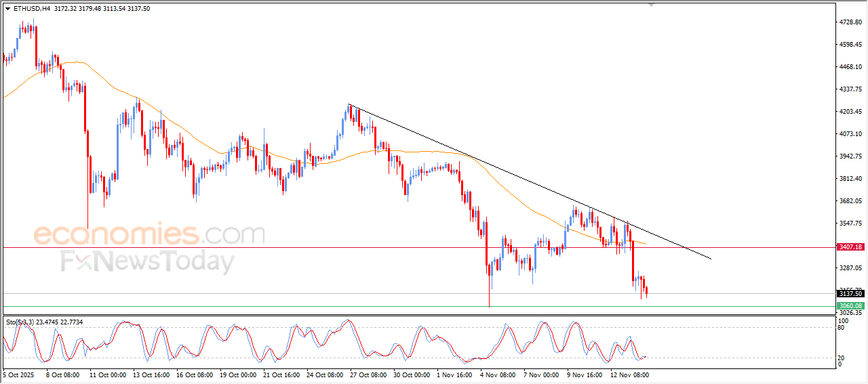Screen dimensions: 868x384
Task: Click the 3287.05 price axis label
Action: pos(850,268)
